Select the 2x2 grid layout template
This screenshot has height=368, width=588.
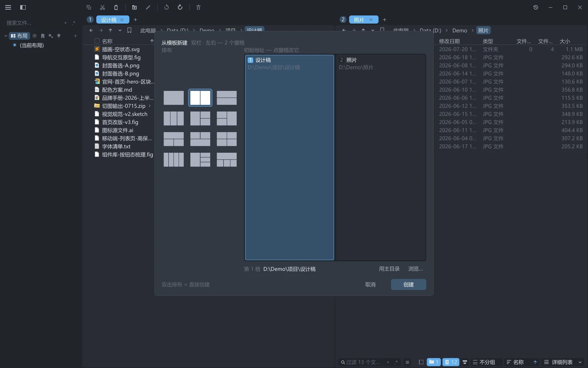click(227, 139)
